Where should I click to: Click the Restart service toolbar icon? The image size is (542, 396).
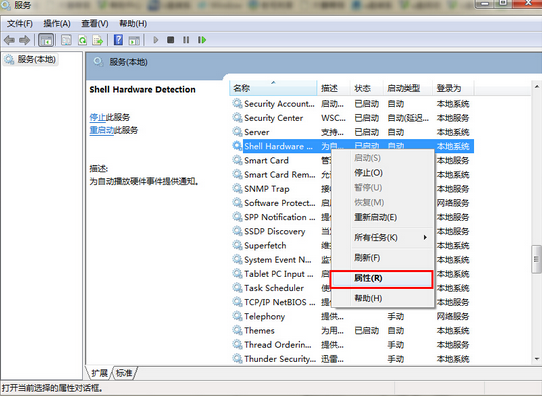pyautogui.click(x=202, y=40)
